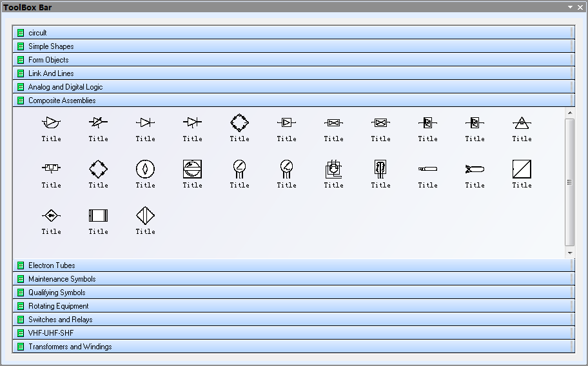Click the symbol list scroll-up arrow
Screen dimensions: 588x366
coord(569,113)
